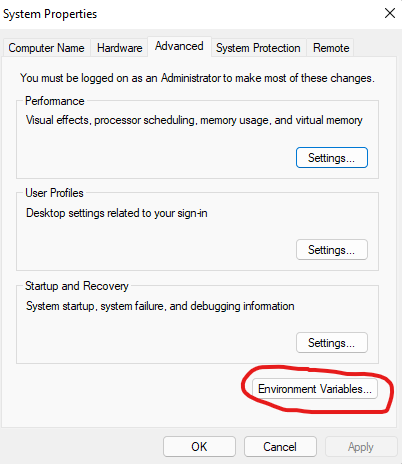
Task: Click the grayed-out Apply button
Action: tap(361, 447)
